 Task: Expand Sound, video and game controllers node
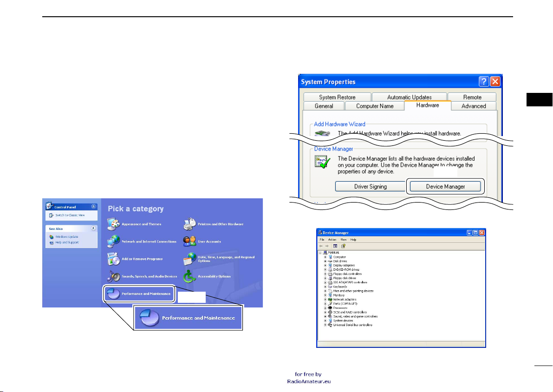coord(325,316)
